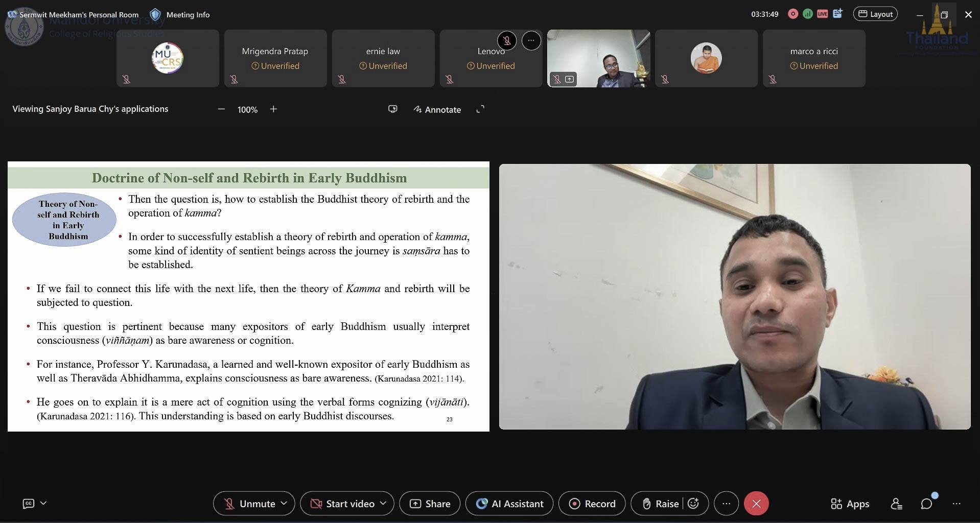Open the chat panel icon
The width and height of the screenshot is (980, 523).
(926, 504)
